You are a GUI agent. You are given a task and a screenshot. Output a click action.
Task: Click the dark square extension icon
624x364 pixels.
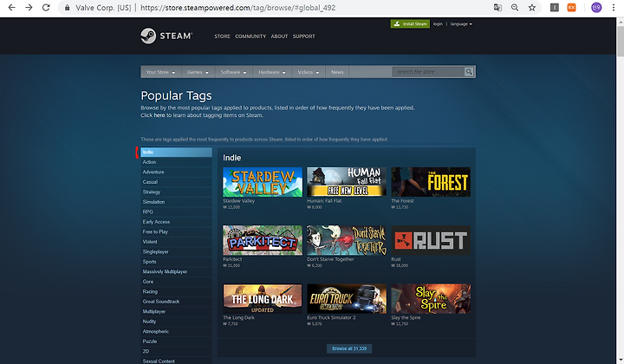(x=555, y=8)
